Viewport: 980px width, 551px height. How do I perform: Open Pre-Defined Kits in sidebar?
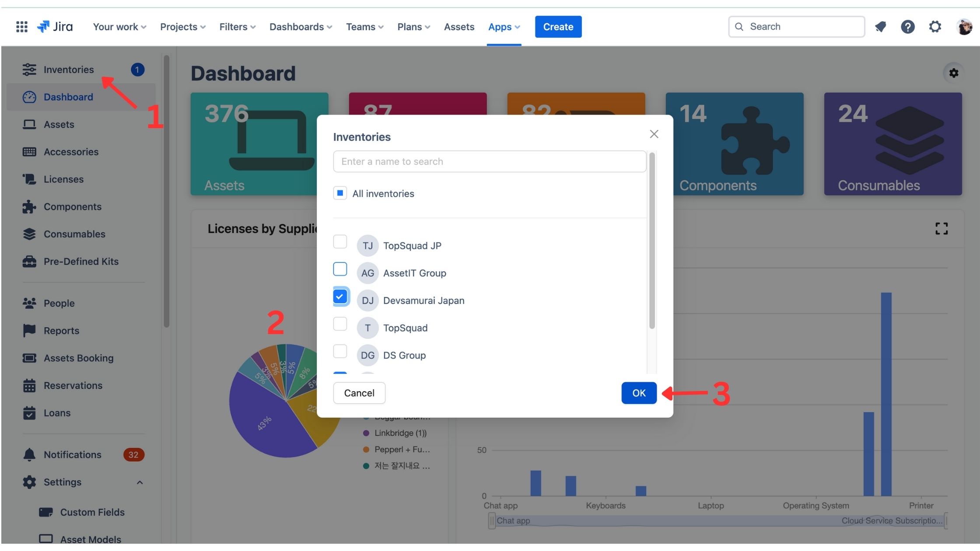(x=81, y=262)
